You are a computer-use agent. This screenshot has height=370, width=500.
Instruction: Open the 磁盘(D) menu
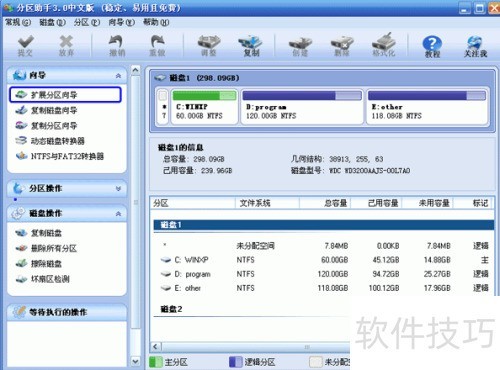coord(52,22)
